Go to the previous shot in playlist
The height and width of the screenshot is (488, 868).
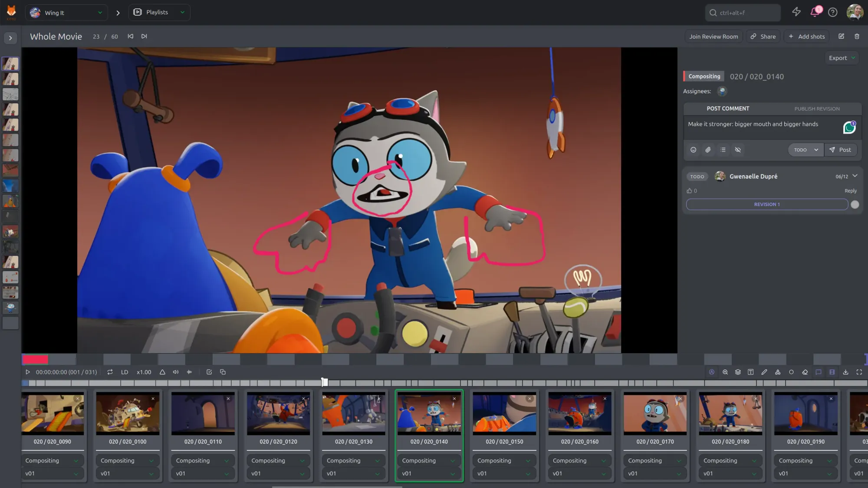pos(130,36)
